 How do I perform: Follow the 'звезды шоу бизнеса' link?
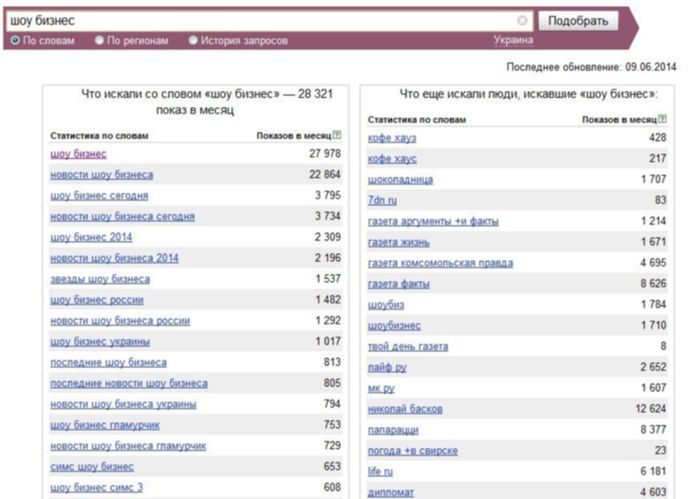(x=100, y=279)
